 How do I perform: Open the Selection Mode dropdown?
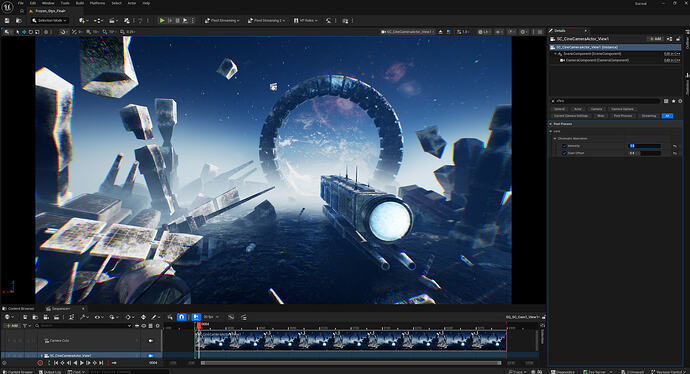point(49,21)
